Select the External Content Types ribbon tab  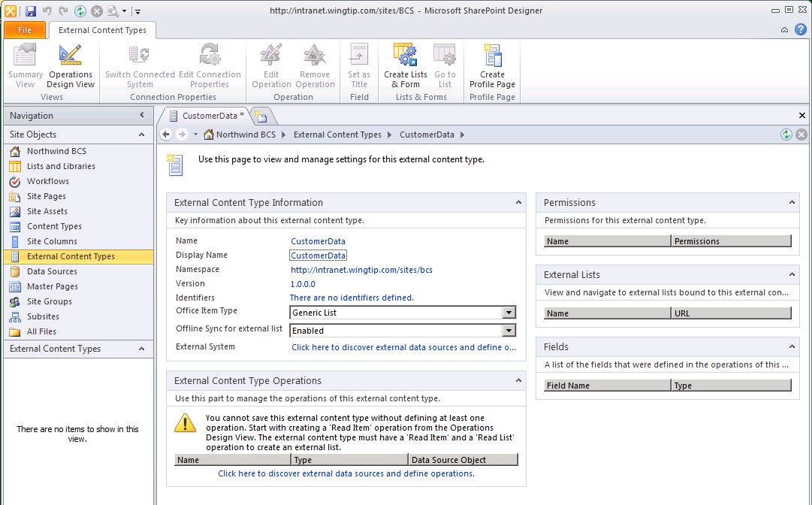click(x=102, y=30)
